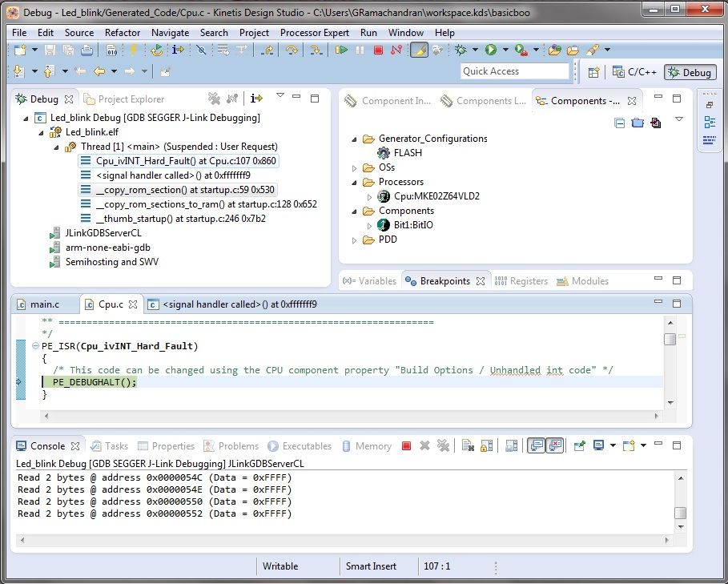
Task: Switch to the C/C++ perspective
Action: click(x=634, y=72)
